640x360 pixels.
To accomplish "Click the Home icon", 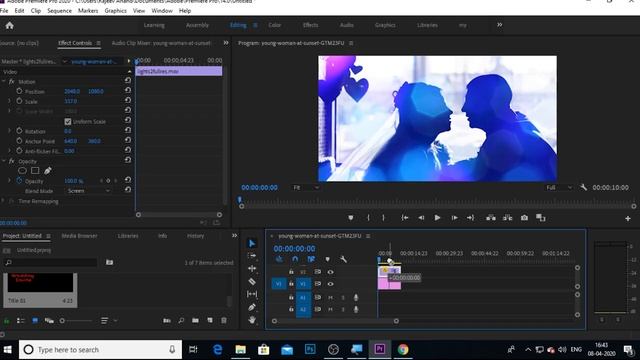I will point(9,26).
